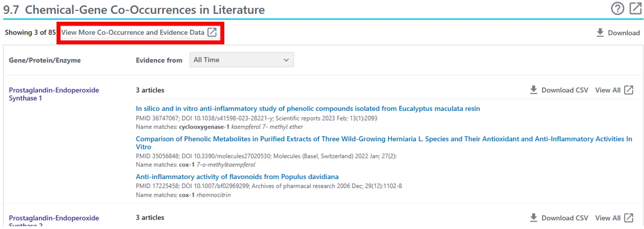
Task: Open the Populus davidiana flavonoids article
Action: [237, 177]
